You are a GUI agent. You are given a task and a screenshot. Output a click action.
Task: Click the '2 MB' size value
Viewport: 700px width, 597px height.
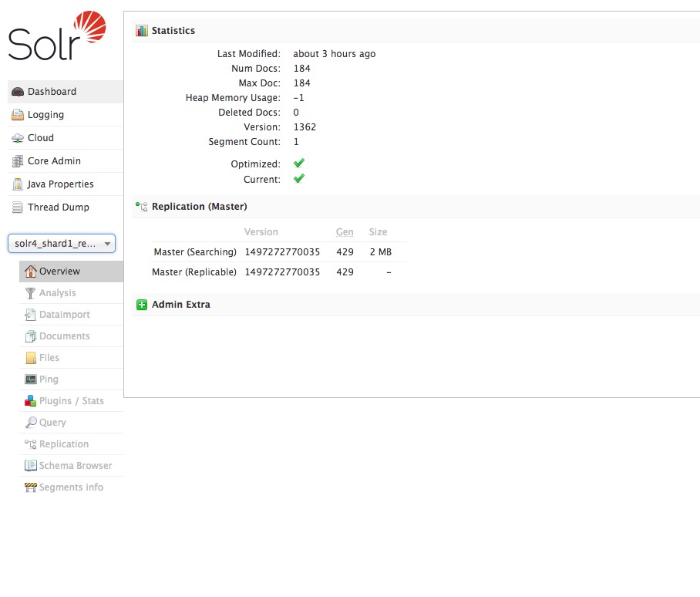tap(380, 252)
